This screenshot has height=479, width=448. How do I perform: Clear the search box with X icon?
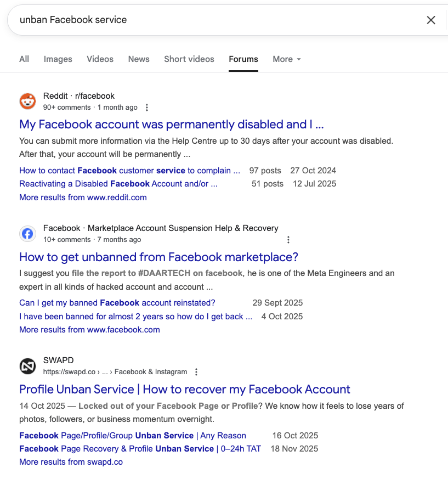tap(431, 20)
